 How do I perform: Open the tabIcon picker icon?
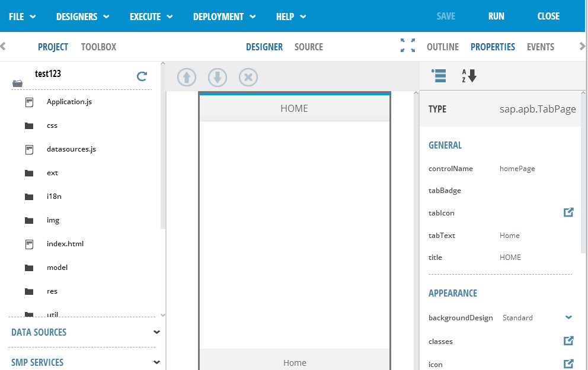pyautogui.click(x=568, y=213)
